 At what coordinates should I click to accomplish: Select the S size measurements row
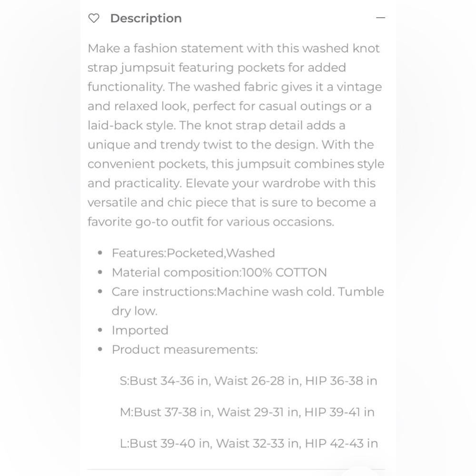point(248,381)
